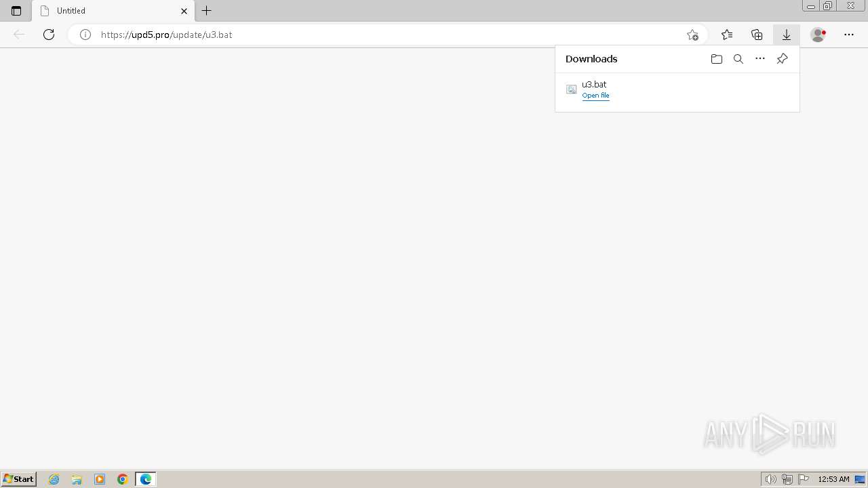The height and width of the screenshot is (488, 868).
Task: Pin the Downloads panel
Action: coord(782,59)
